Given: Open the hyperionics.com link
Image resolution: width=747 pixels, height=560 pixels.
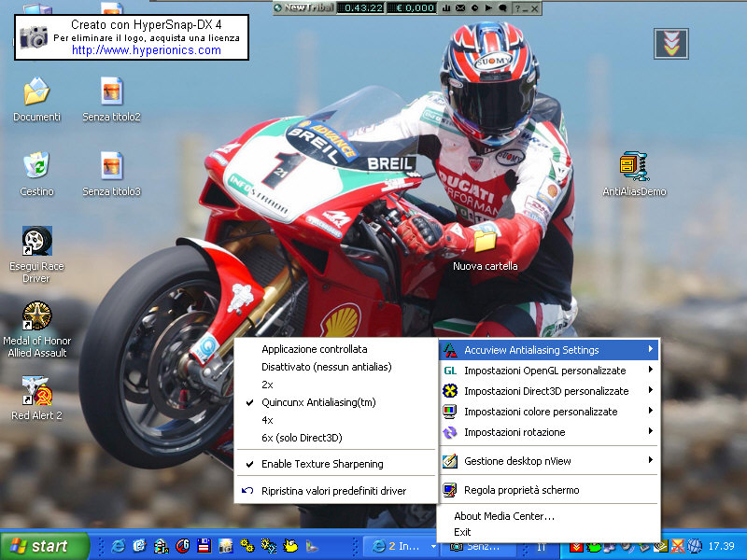Looking at the screenshot, I should point(147,50).
